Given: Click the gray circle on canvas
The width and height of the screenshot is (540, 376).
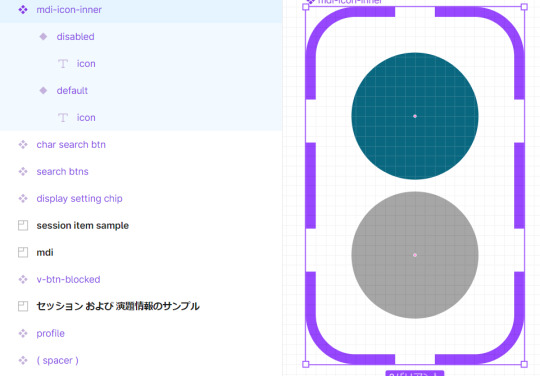Looking at the screenshot, I should click(x=415, y=255).
